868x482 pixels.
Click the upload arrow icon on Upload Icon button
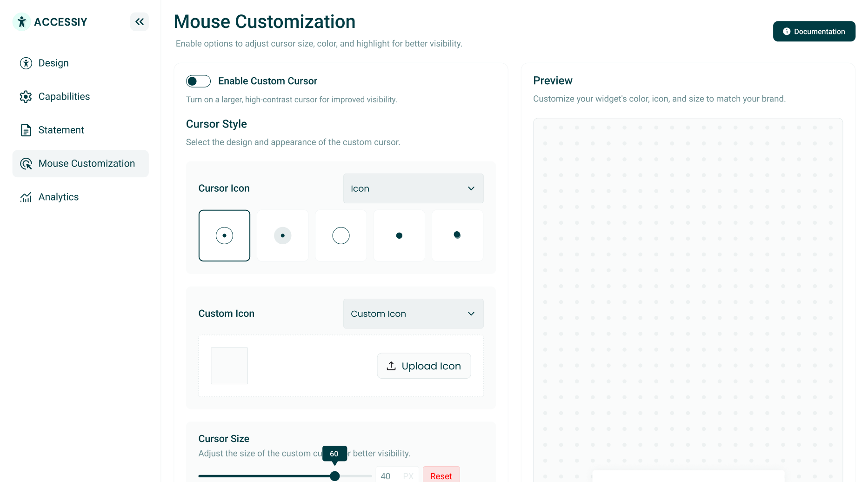391,366
